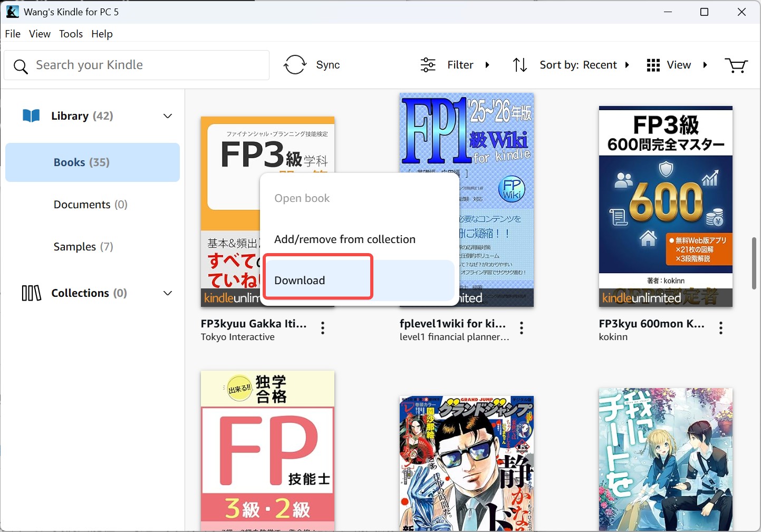The height and width of the screenshot is (532, 761).
Task: Click the Collections icon in sidebar
Action: pos(31,293)
